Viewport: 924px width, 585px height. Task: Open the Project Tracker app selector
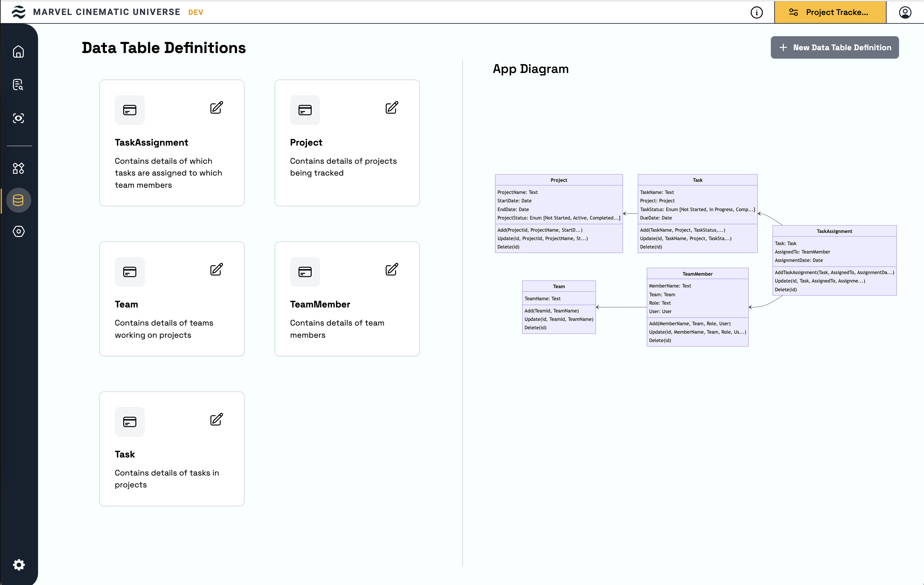tap(830, 12)
